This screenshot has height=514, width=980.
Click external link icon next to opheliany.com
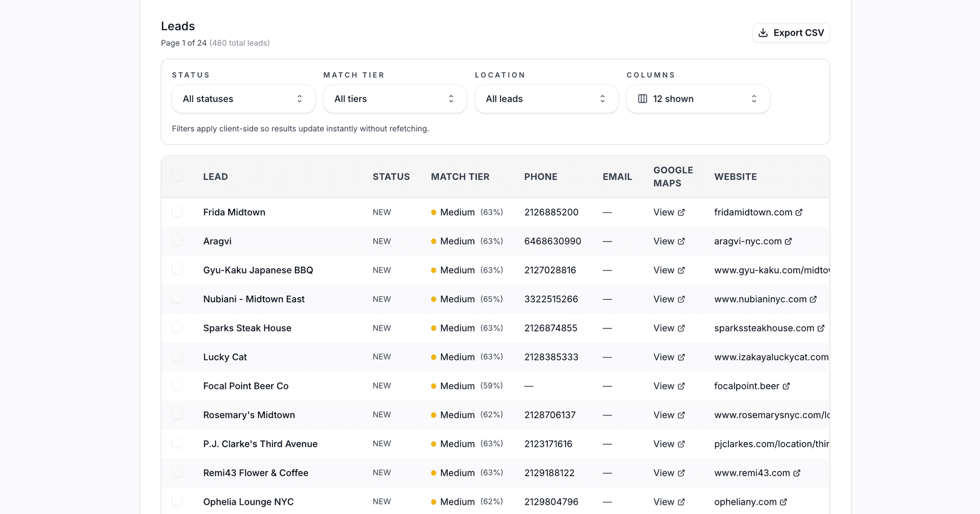(783, 502)
